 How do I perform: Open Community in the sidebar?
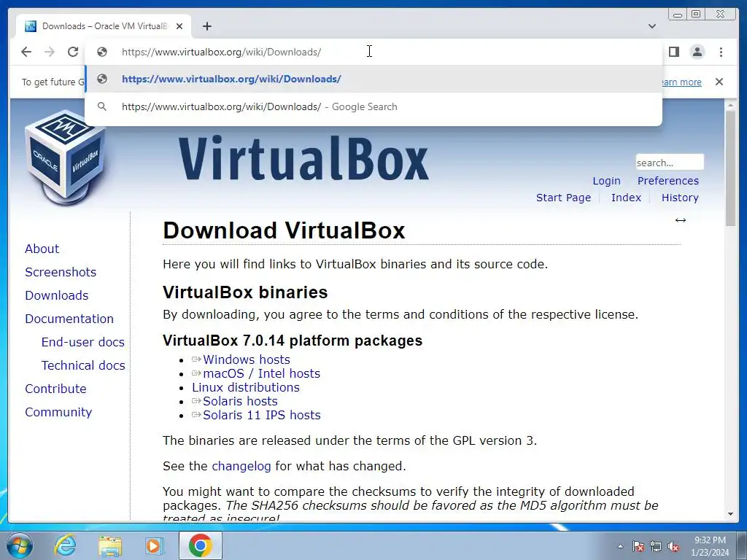point(58,412)
